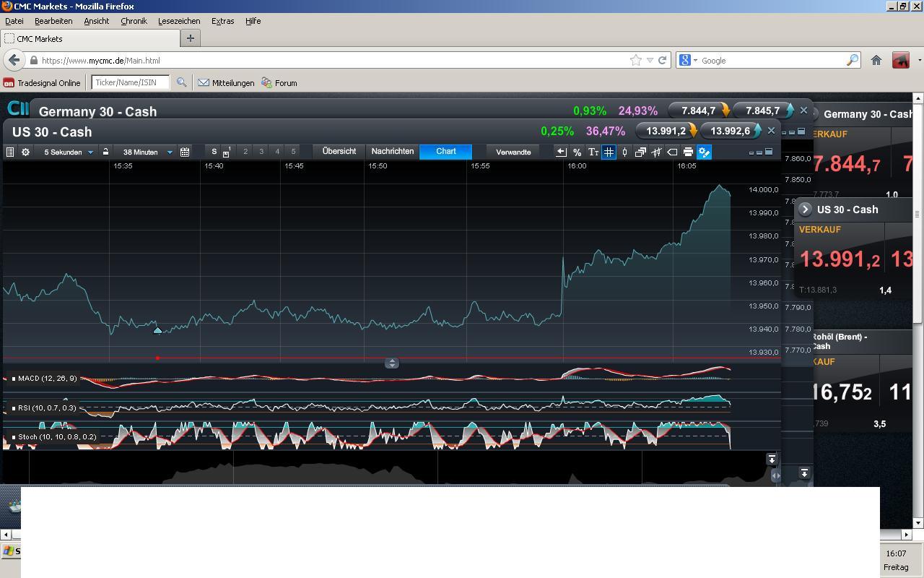Open a new Firefox tab

191,38
